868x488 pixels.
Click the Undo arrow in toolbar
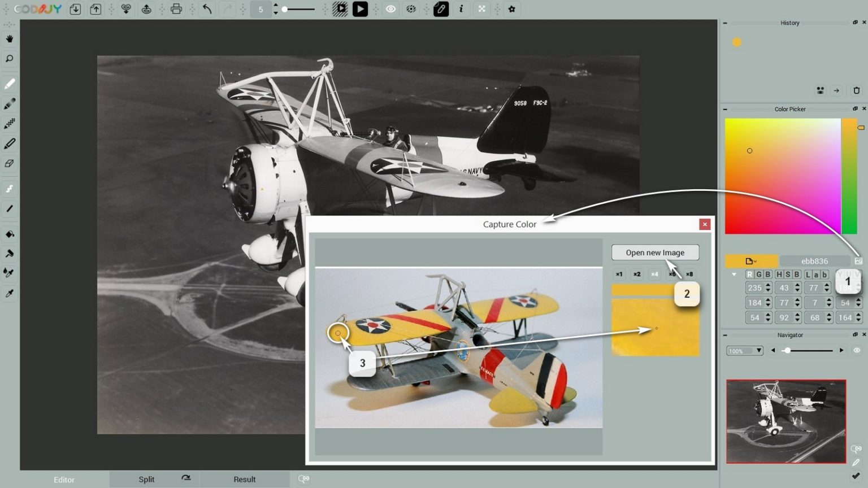[207, 9]
